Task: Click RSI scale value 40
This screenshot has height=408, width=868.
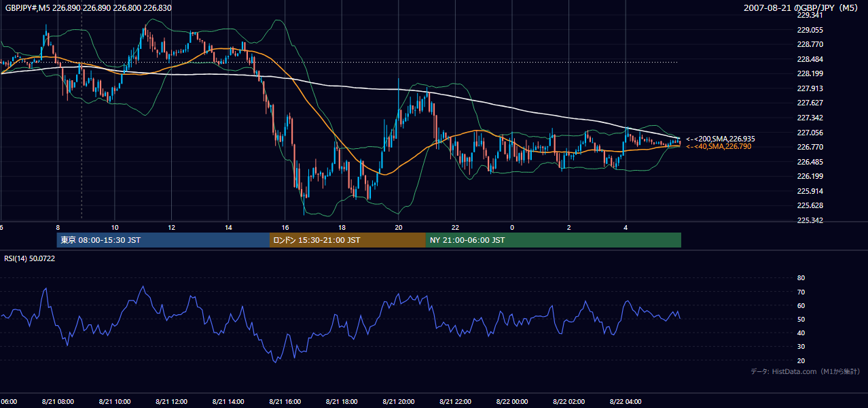Action: [x=801, y=333]
